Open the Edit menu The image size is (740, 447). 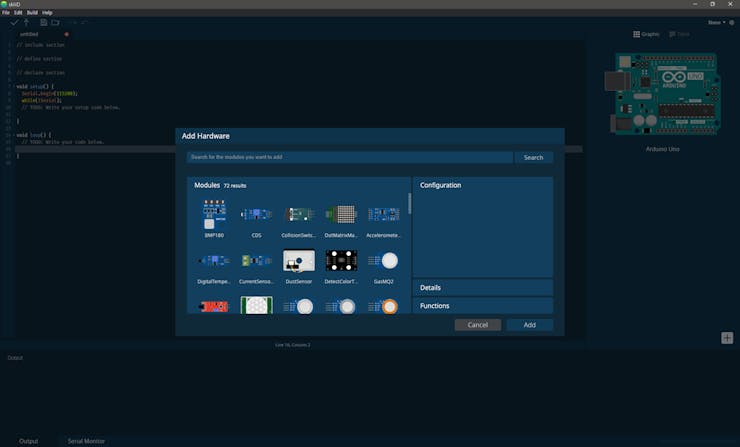18,13
